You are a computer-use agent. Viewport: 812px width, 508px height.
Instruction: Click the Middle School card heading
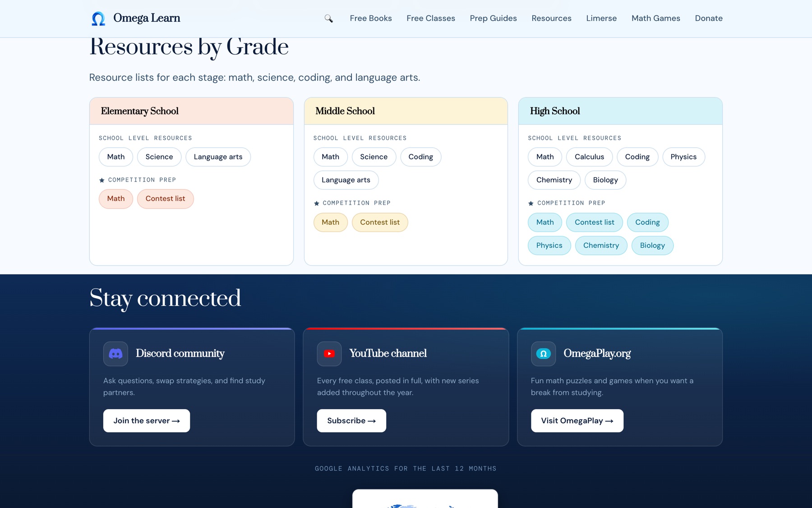point(345,111)
